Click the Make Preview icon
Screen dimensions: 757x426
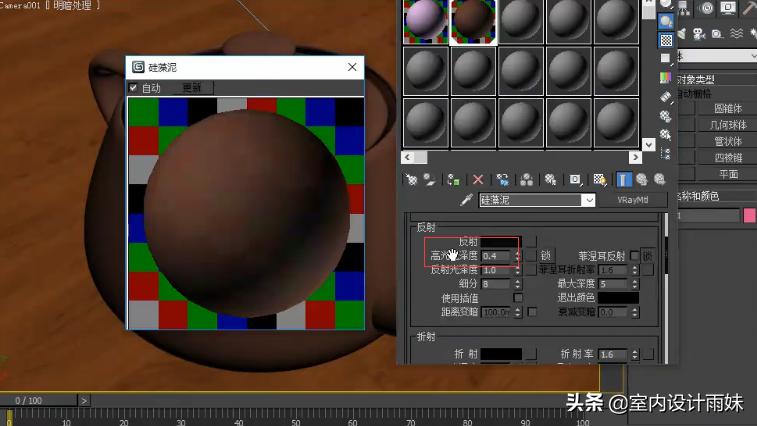coord(666,97)
